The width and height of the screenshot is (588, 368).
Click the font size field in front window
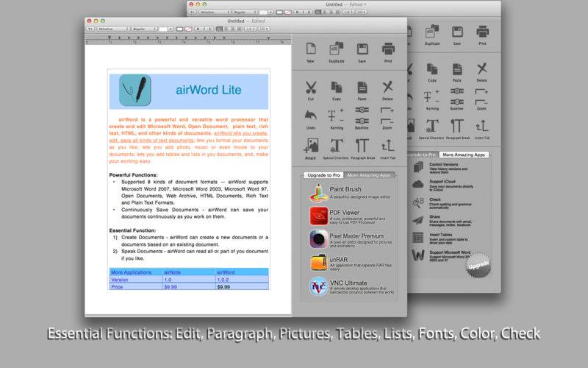[163, 29]
